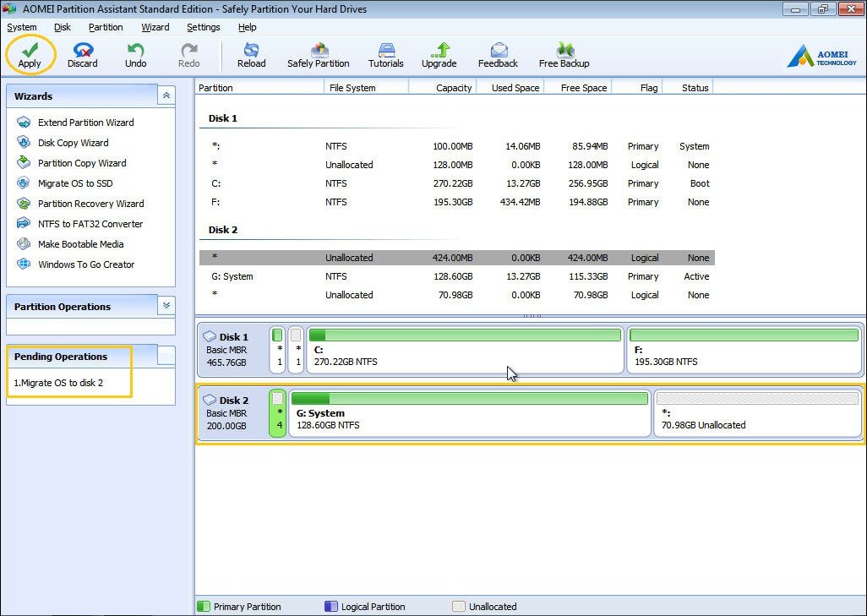Click the Apply toolbar icon

click(x=30, y=54)
